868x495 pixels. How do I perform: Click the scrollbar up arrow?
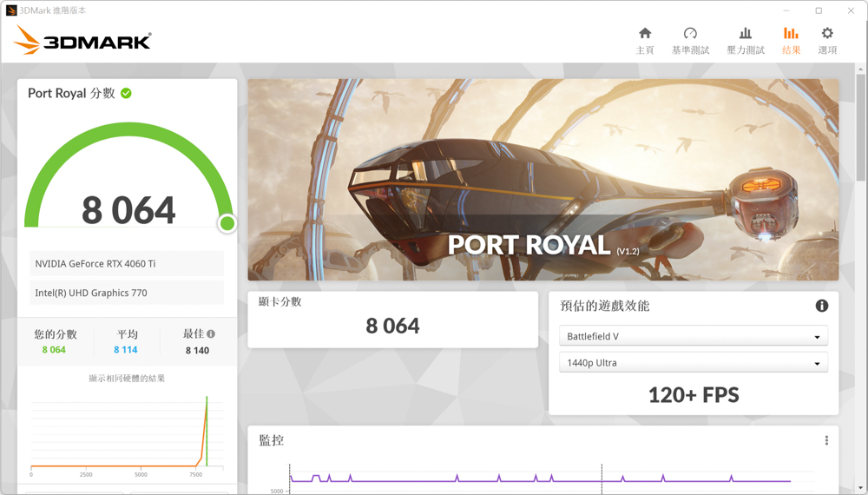(860, 69)
